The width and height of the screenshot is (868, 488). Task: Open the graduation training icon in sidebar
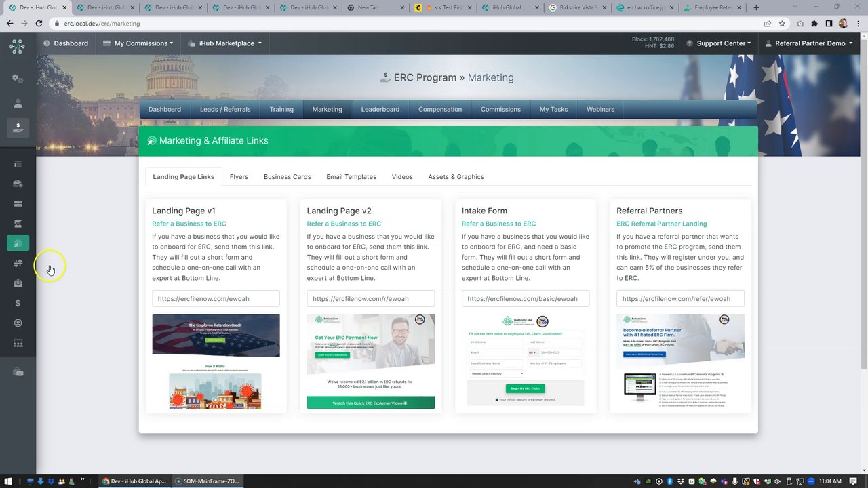tap(18, 223)
